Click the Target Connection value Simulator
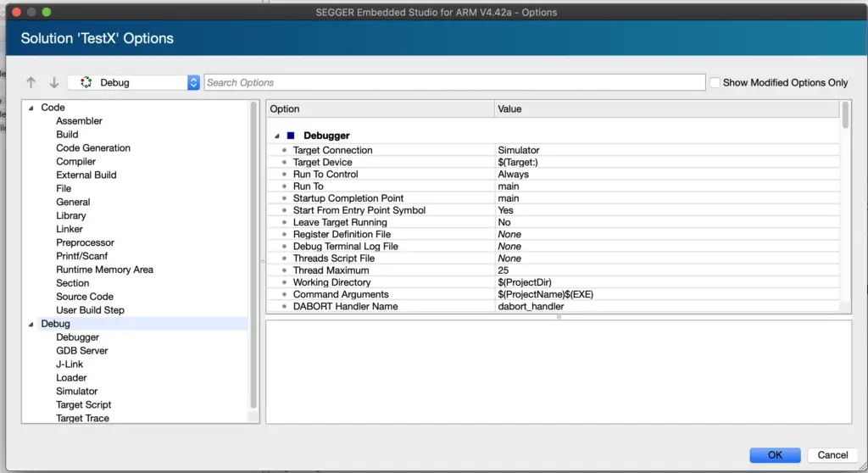Screen dimensions: 868x473 click(519, 150)
